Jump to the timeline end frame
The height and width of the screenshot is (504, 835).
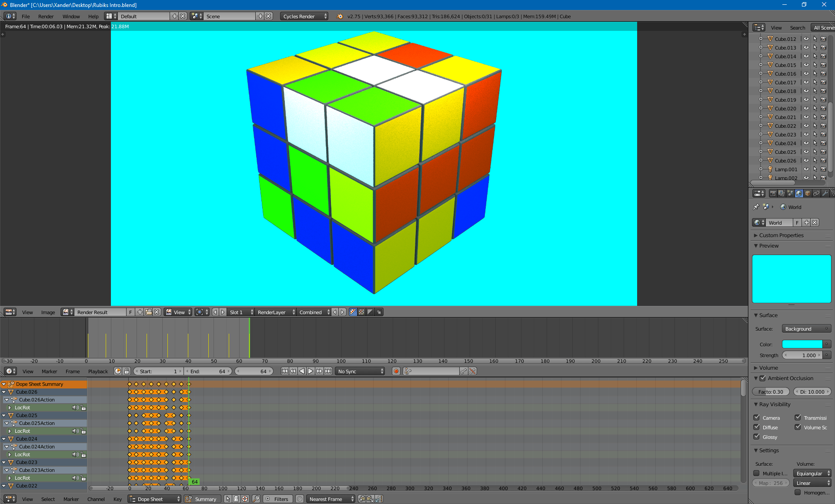pyautogui.click(x=328, y=371)
